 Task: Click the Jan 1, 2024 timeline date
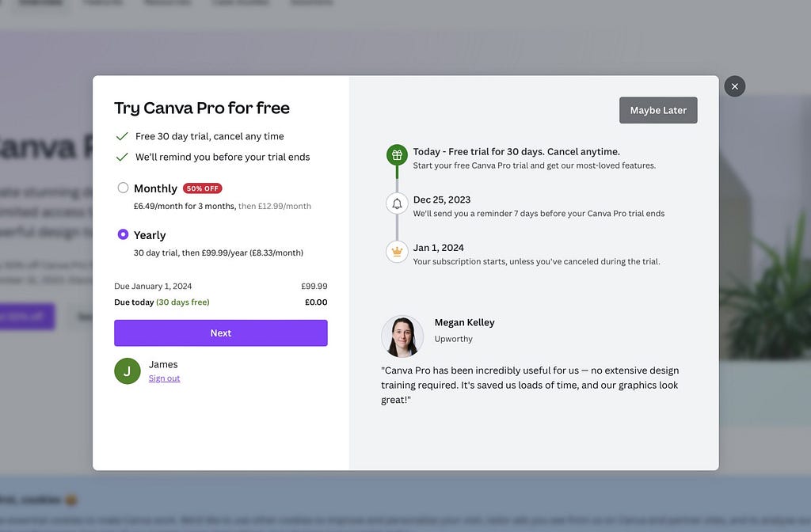coord(438,248)
